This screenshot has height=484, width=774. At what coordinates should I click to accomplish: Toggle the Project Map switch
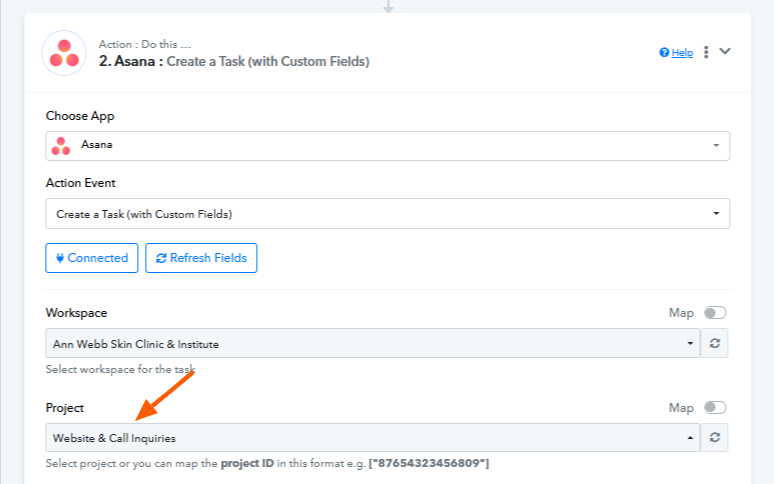(715, 408)
